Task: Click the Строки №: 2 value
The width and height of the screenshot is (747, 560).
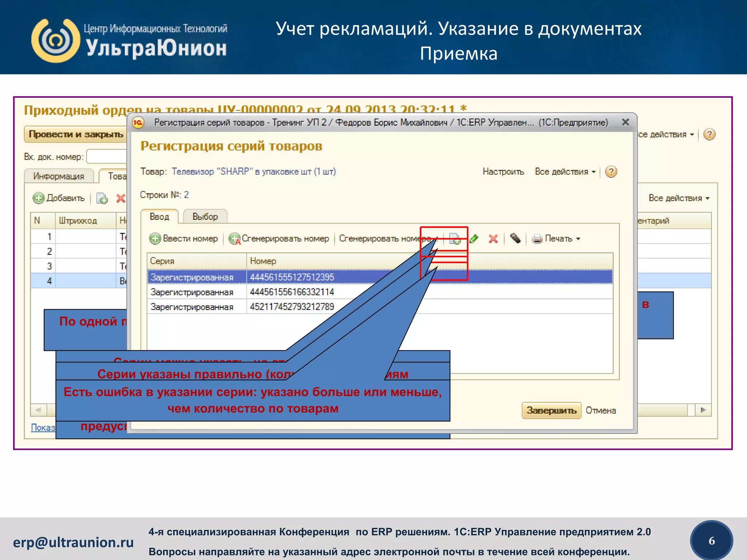Action: (186, 195)
